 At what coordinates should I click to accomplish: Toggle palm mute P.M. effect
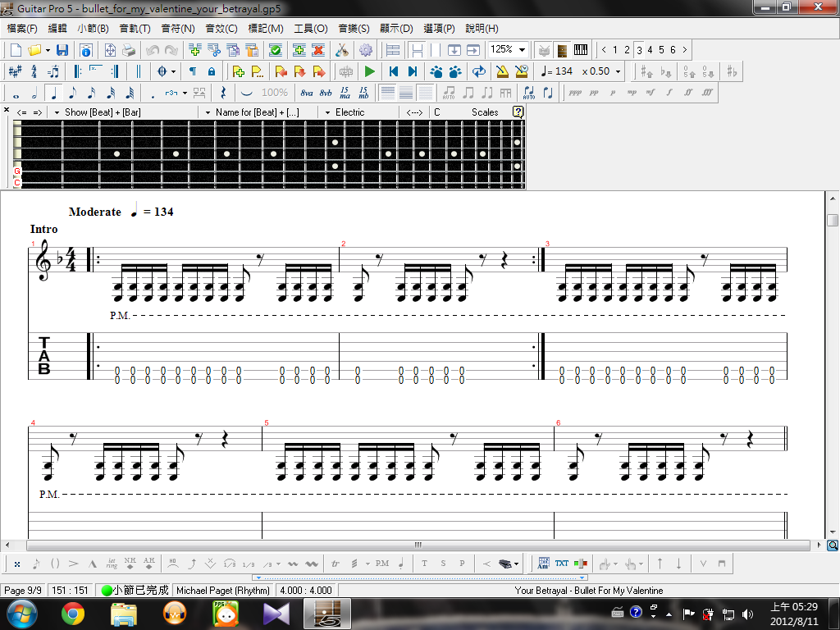(382, 563)
